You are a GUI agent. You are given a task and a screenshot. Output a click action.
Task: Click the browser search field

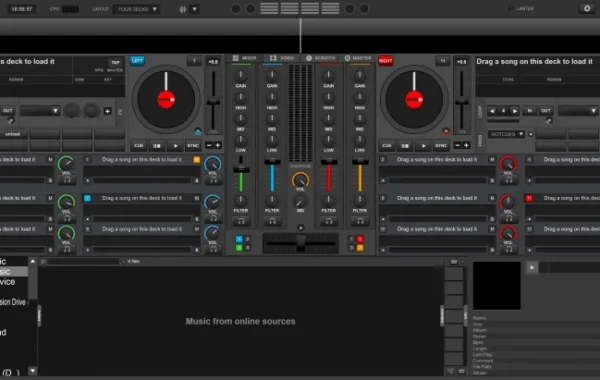pyautogui.click(x=84, y=261)
